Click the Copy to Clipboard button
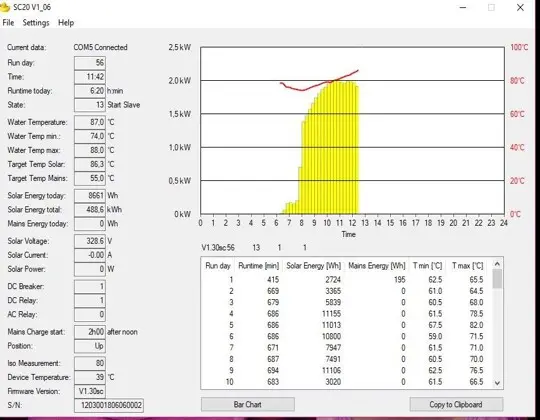540x420 pixels. tap(456, 404)
